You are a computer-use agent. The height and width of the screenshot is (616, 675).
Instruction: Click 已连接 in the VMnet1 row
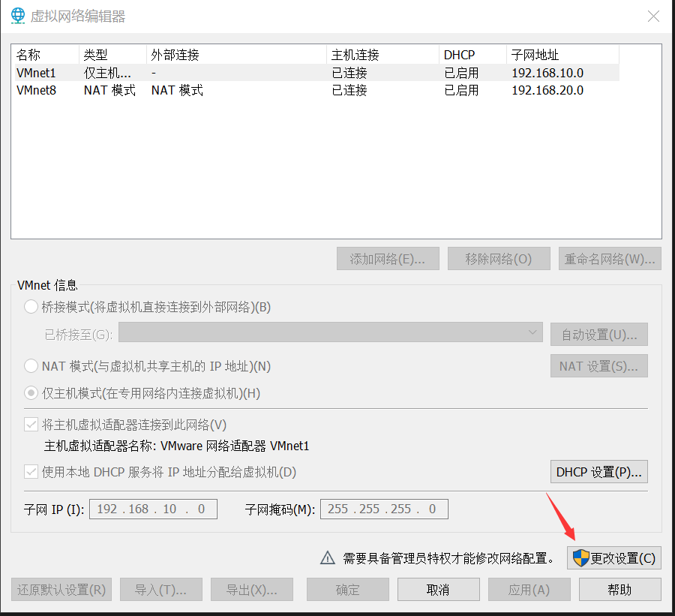(349, 73)
